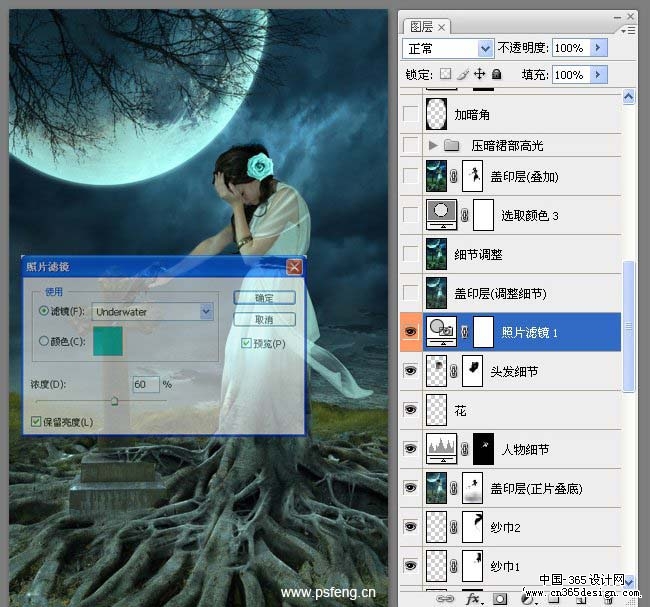The image size is (650, 607).
Task: Click the layers list scroll up arrow
Action: [x=628, y=97]
